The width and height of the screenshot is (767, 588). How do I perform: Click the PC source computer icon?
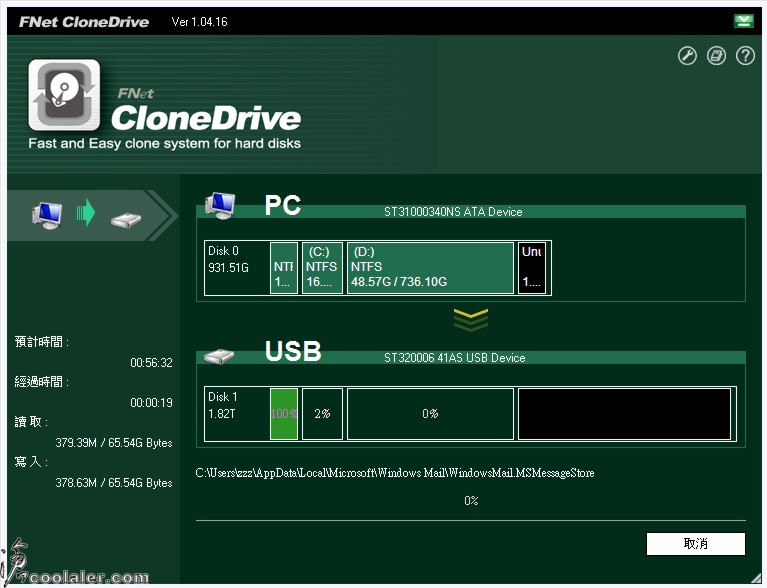220,205
